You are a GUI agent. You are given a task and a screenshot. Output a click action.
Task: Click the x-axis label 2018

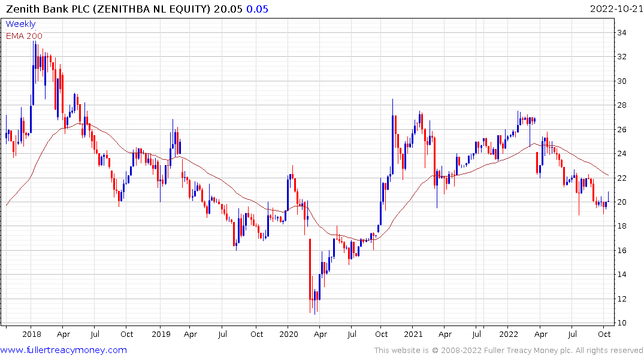32,334
